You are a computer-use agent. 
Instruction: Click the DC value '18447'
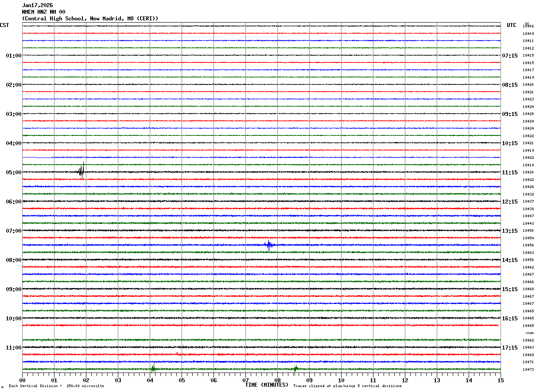(x=528, y=216)
